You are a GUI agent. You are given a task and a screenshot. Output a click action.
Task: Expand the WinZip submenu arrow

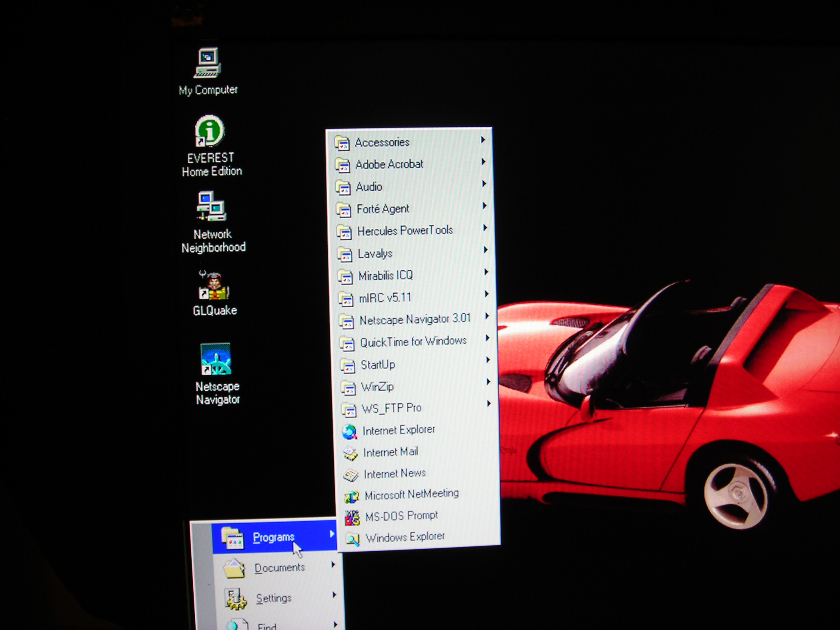488,382
